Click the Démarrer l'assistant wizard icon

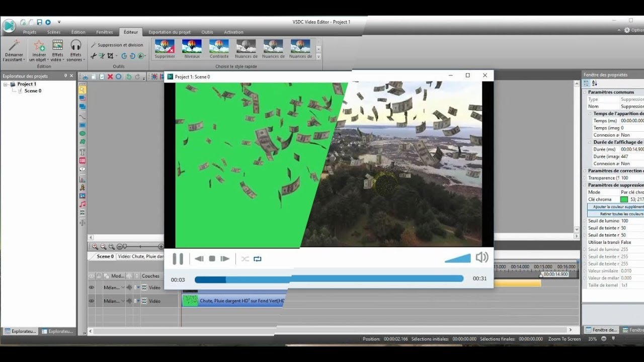14,46
